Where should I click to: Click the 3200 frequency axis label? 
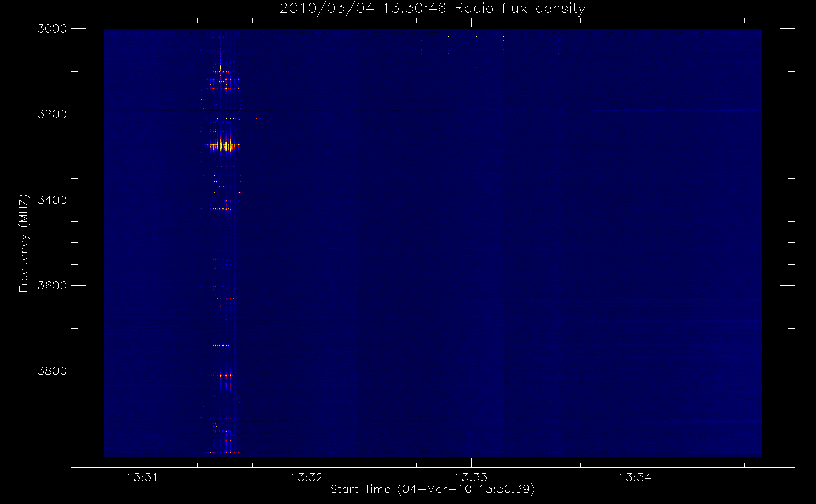point(52,114)
